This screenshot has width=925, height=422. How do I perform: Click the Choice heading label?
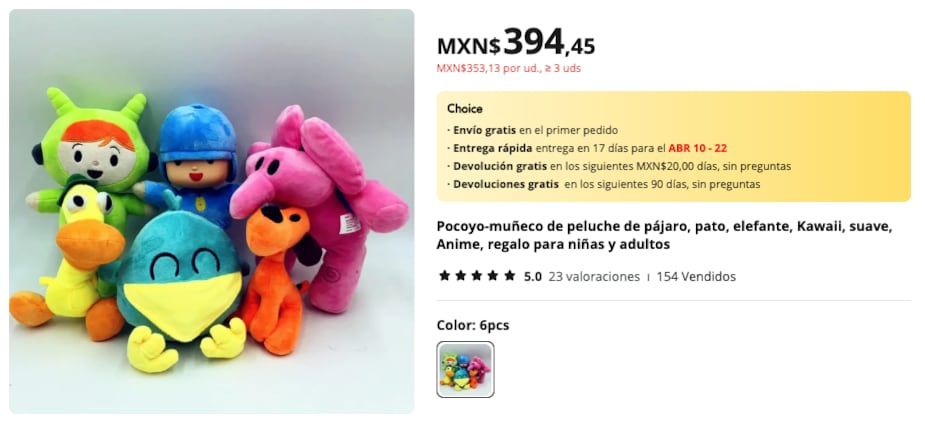pyautogui.click(x=465, y=109)
